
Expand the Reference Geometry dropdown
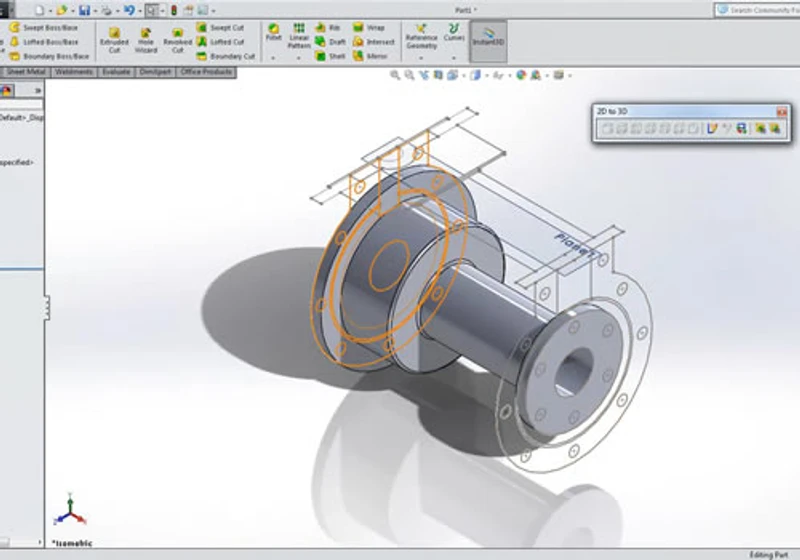pyautogui.click(x=421, y=58)
